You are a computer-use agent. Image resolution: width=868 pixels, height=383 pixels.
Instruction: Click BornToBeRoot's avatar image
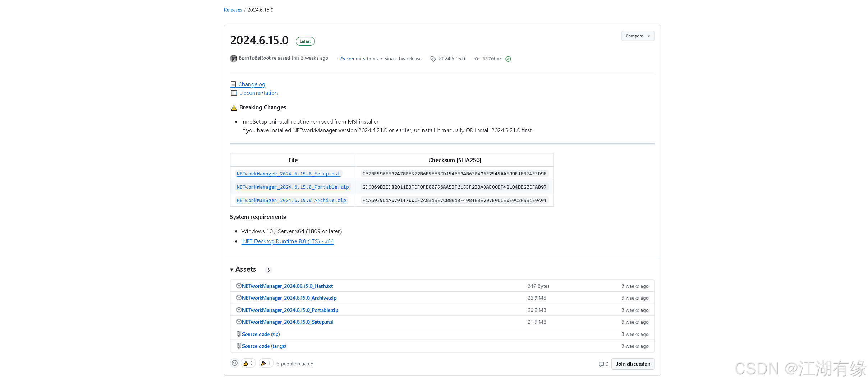click(x=233, y=58)
